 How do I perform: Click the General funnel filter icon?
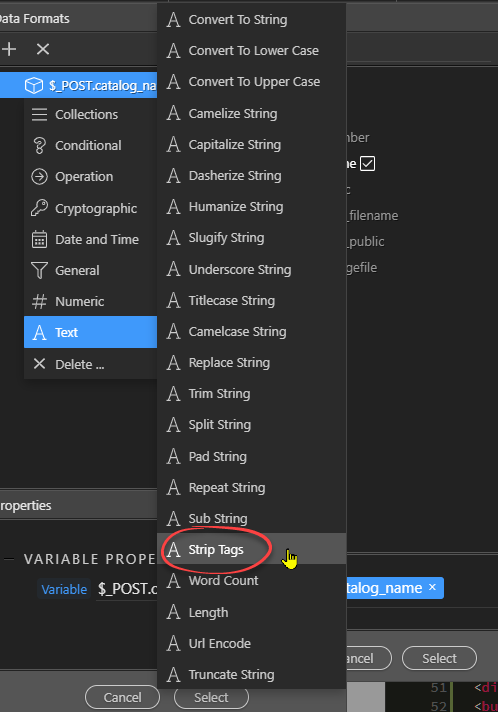(x=39, y=271)
